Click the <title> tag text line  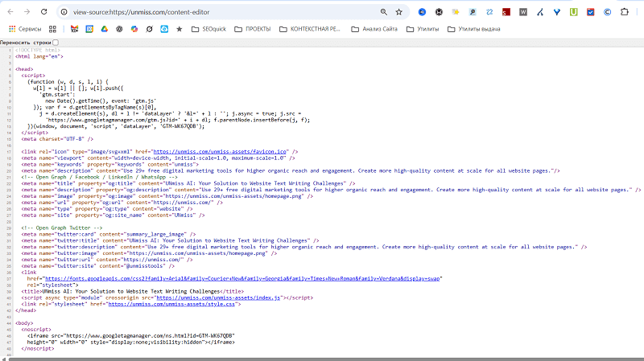coord(133,291)
